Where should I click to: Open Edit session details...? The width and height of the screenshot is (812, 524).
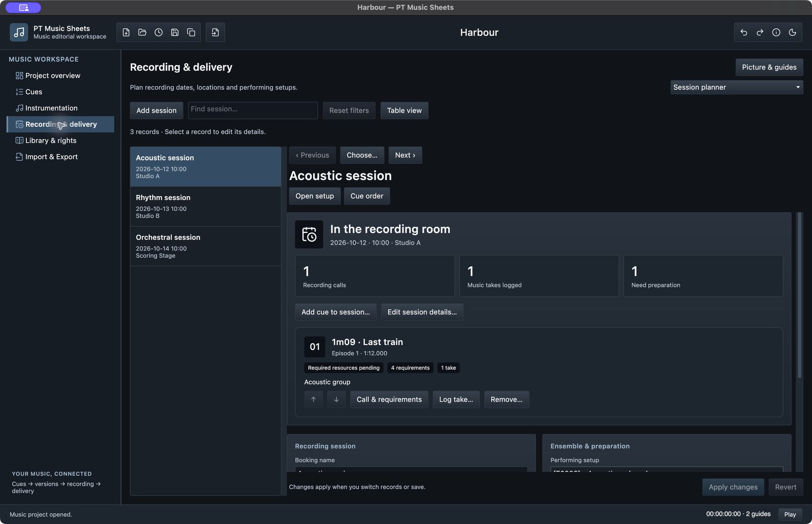(x=422, y=312)
